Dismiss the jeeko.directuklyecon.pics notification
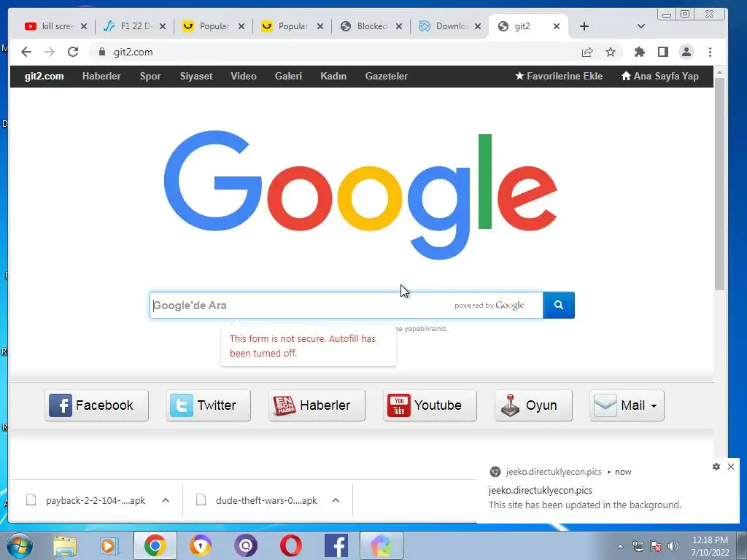This screenshot has width=747, height=560. pos(731,467)
